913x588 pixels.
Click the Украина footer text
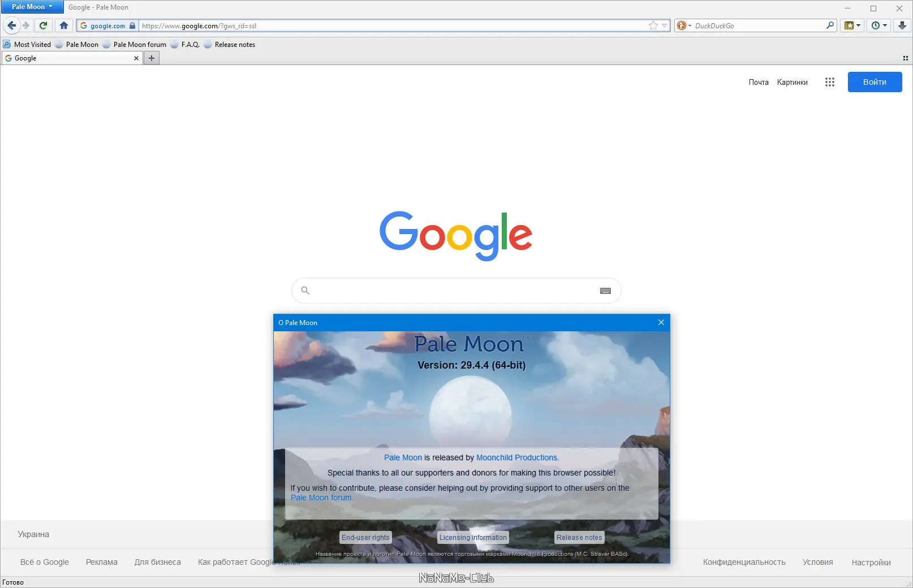[x=33, y=534]
